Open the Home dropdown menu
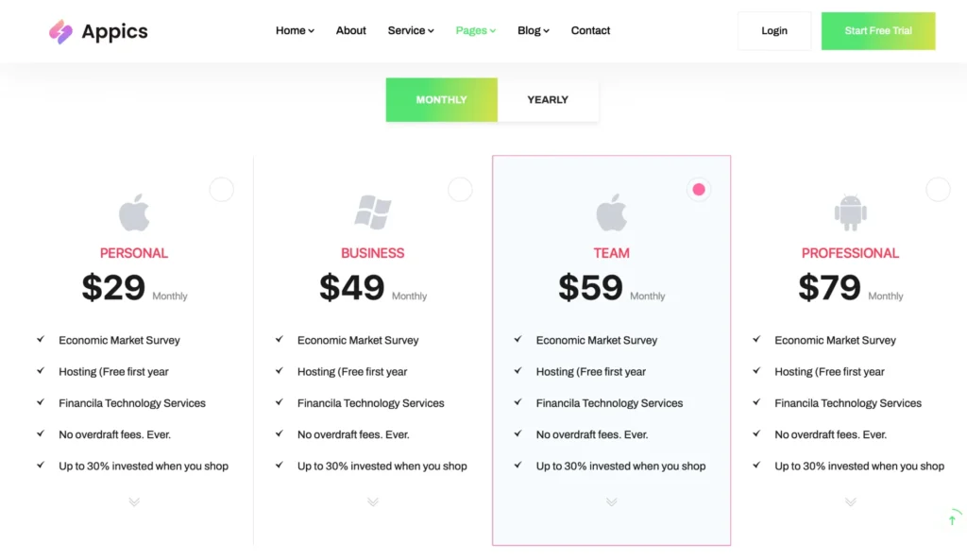 295,31
